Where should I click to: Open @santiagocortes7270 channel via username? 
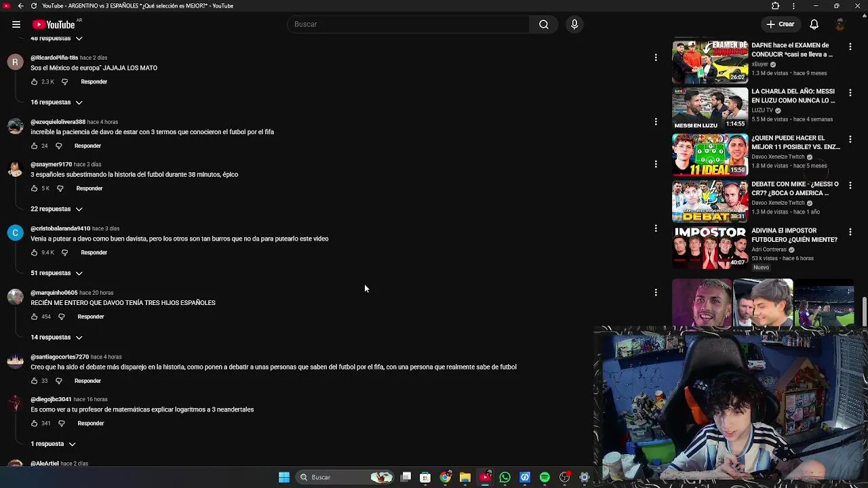click(60, 357)
